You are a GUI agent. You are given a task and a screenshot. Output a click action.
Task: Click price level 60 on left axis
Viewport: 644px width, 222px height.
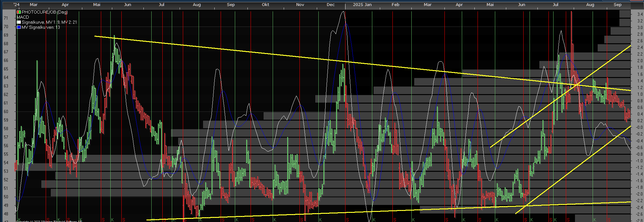point(6,112)
